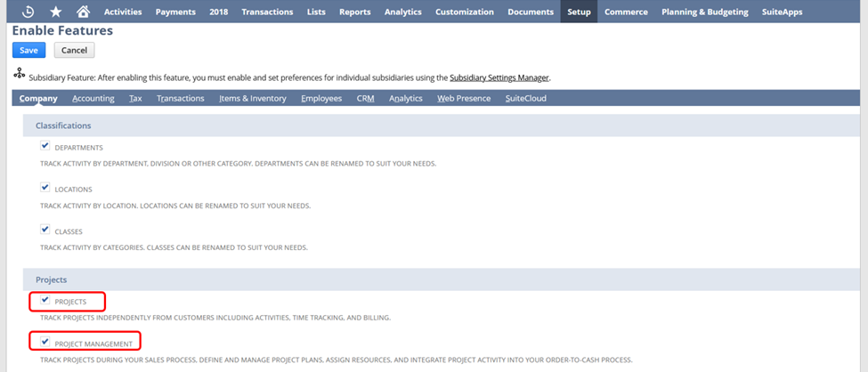Open the Payments menu

click(x=175, y=12)
